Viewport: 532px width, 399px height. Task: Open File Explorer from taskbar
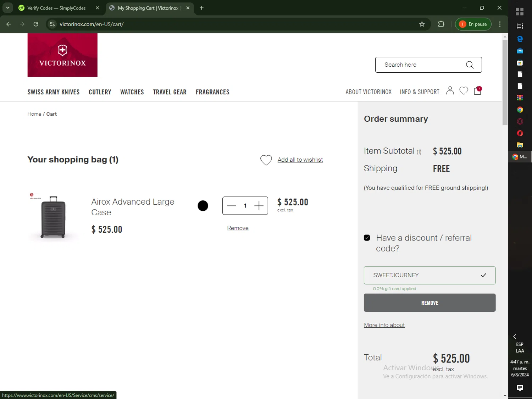pos(520,145)
